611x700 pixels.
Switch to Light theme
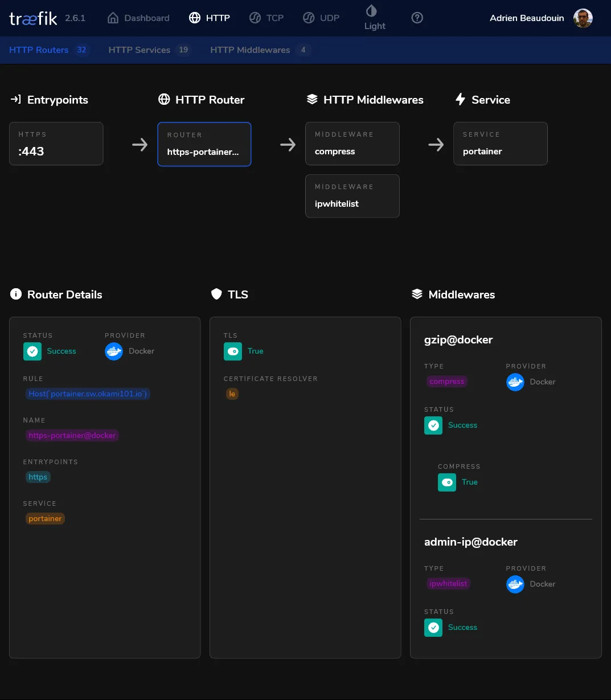(373, 18)
